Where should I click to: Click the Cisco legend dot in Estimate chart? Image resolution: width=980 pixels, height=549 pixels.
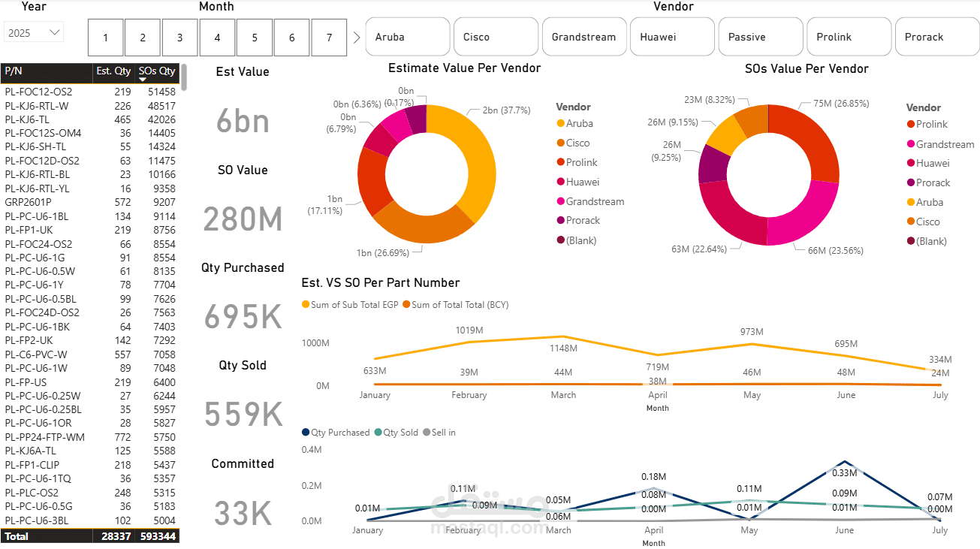click(560, 143)
